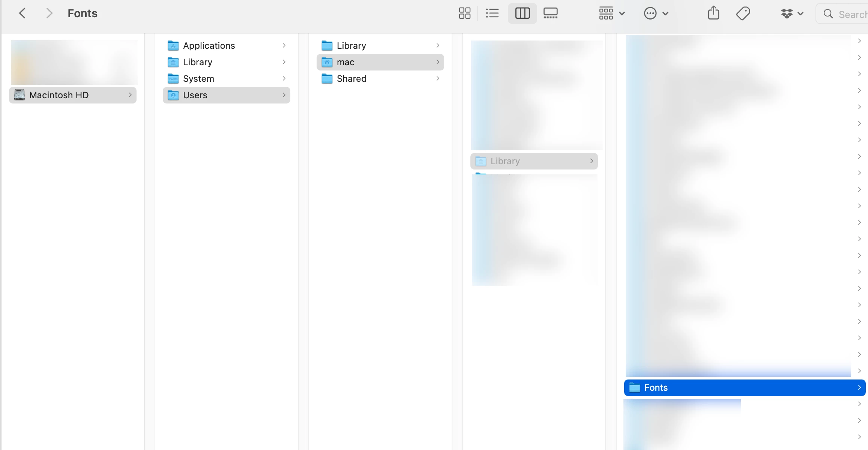The width and height of the screenshot is (868, 450).
Task: Click the Back navigation arrow
Action: (23, 13)
